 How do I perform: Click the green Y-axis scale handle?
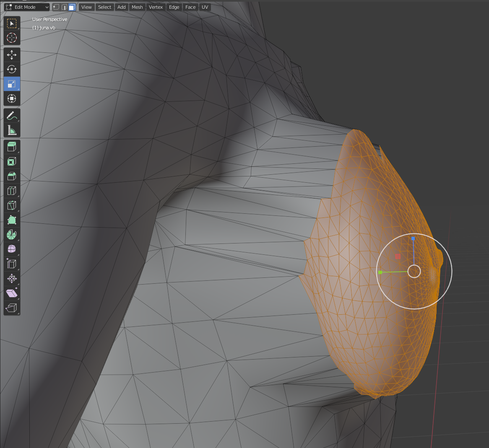[380, 272]
